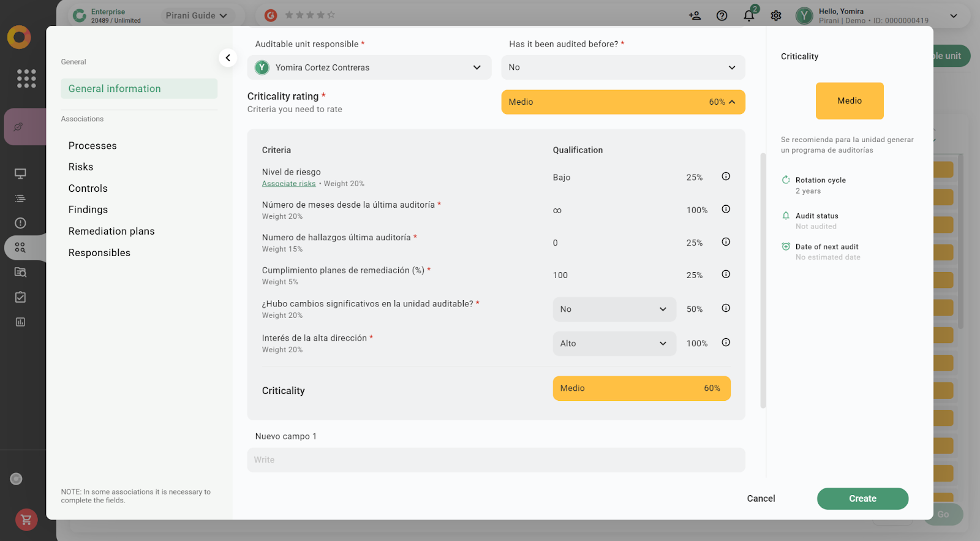Open the settings gear icon

coord(776,15)
